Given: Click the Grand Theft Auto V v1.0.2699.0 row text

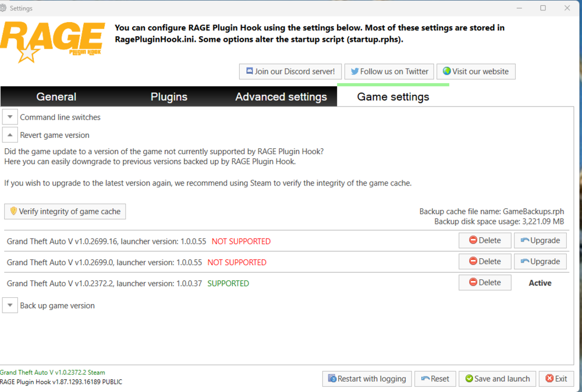Looking at the screenshot, I should coord(104,262).
